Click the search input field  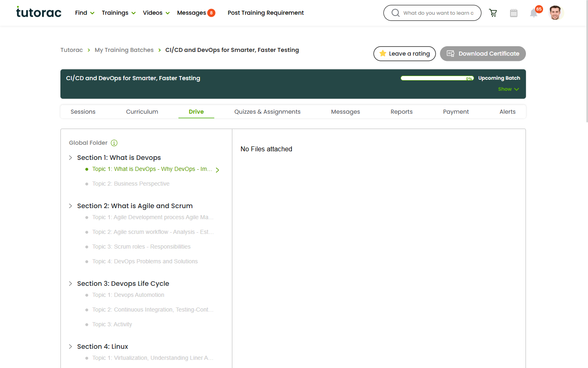click(x=438, y=13)
